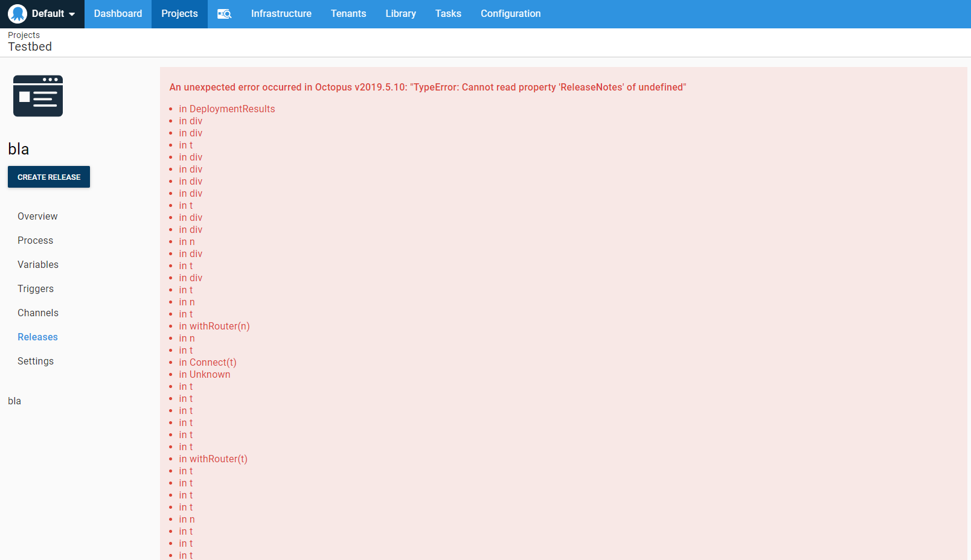Open the Channels page
Image resolution: width=971 pixels, height=560 pixels.
(38, 313)
